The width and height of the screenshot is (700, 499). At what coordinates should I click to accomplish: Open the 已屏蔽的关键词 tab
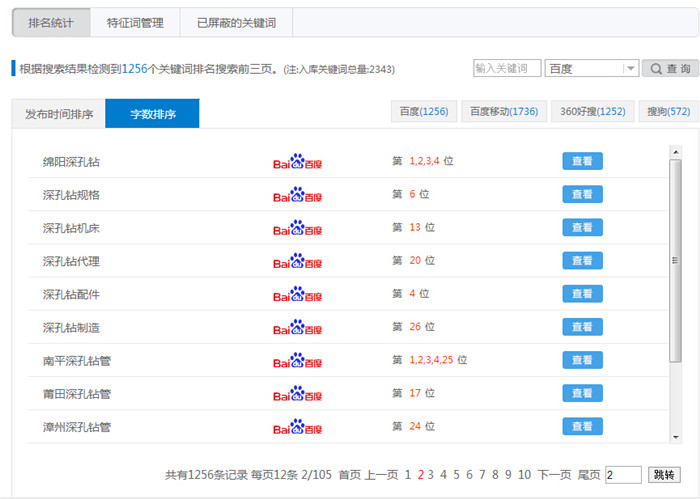tap(236, 22)
